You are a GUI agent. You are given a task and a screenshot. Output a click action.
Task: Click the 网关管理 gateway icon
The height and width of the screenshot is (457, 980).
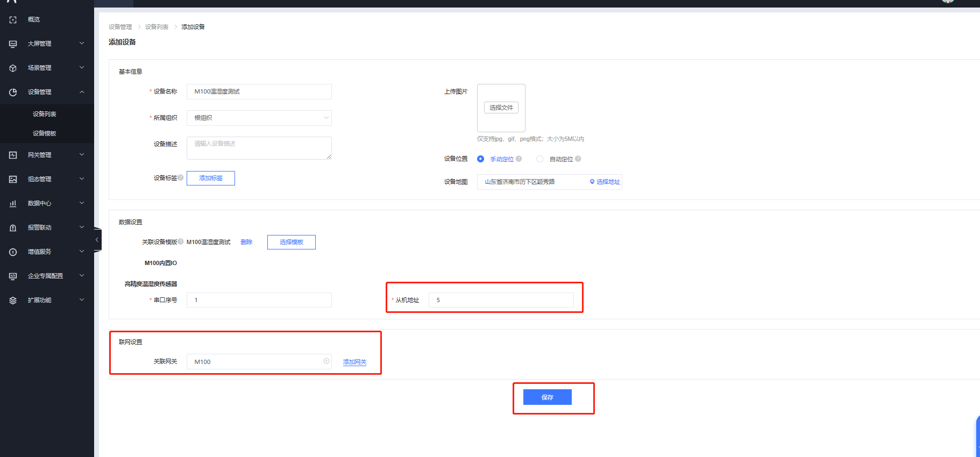point(13,155)
